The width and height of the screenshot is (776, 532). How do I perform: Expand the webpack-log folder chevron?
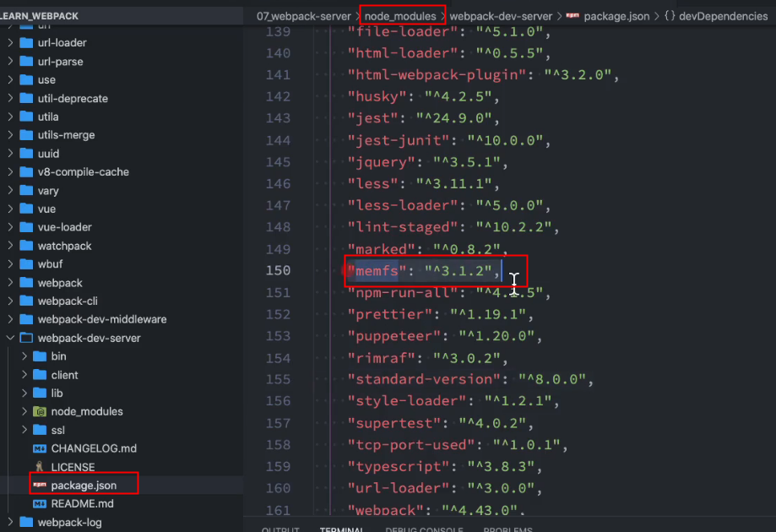tap(10, 522)
